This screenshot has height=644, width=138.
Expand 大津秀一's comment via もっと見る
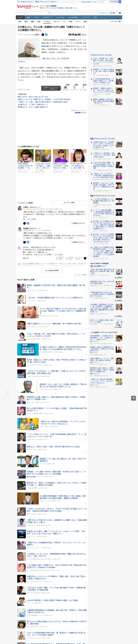tap(32, 219)
